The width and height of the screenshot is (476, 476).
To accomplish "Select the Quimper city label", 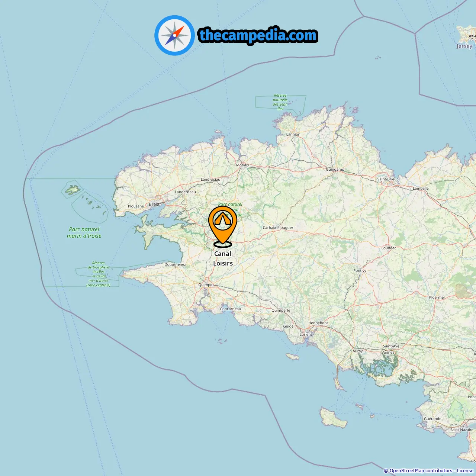I will coord(206,285).
